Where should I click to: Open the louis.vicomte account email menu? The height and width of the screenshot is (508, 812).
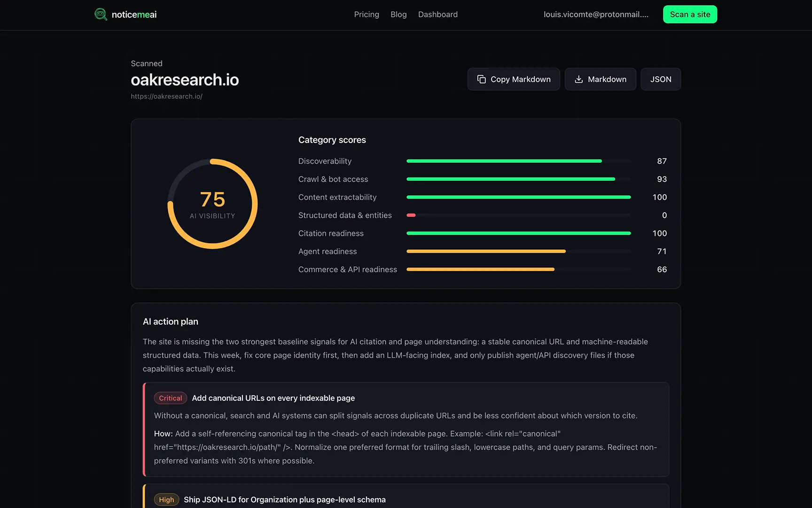click(x=595, y=15)
